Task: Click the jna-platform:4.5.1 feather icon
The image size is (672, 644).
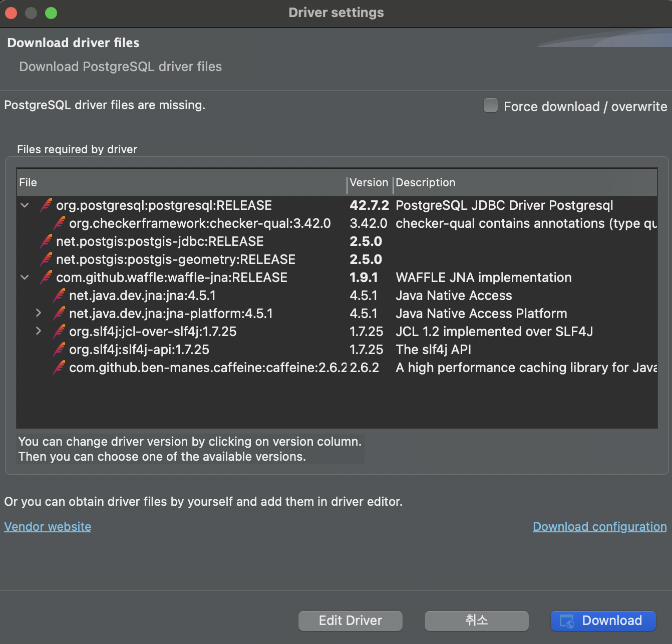Action: click(60, 313)
